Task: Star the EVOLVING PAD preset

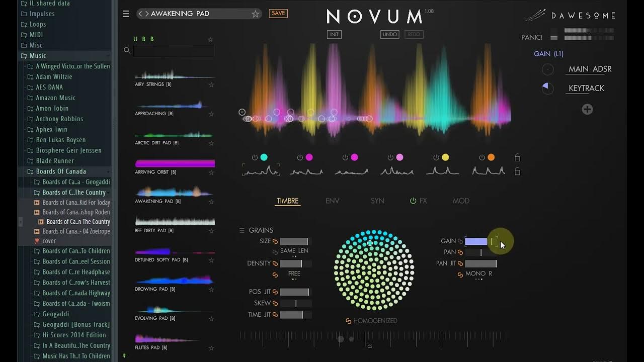Action: 211,318
